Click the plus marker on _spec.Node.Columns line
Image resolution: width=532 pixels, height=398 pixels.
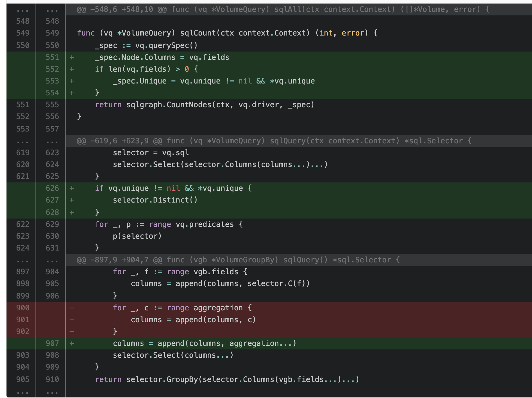71,57
